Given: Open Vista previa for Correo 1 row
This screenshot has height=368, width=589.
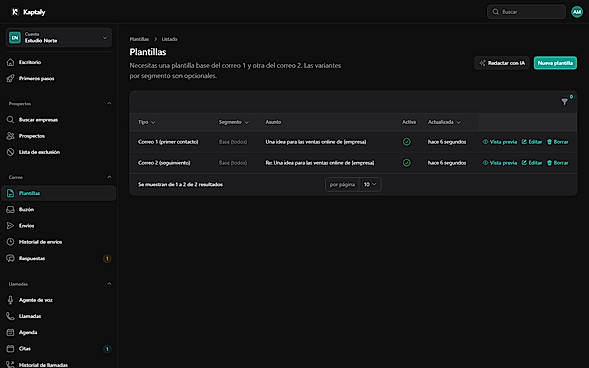Looking at the screenshot, I should 500,142.
